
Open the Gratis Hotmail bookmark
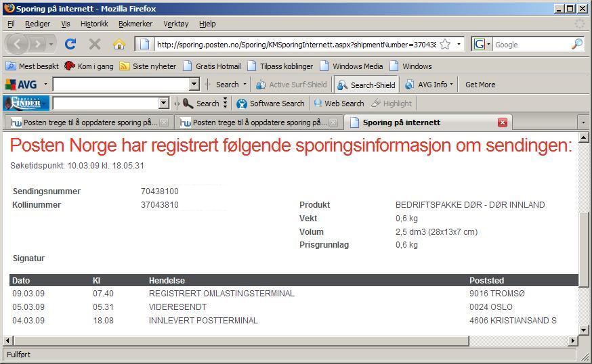212,66
